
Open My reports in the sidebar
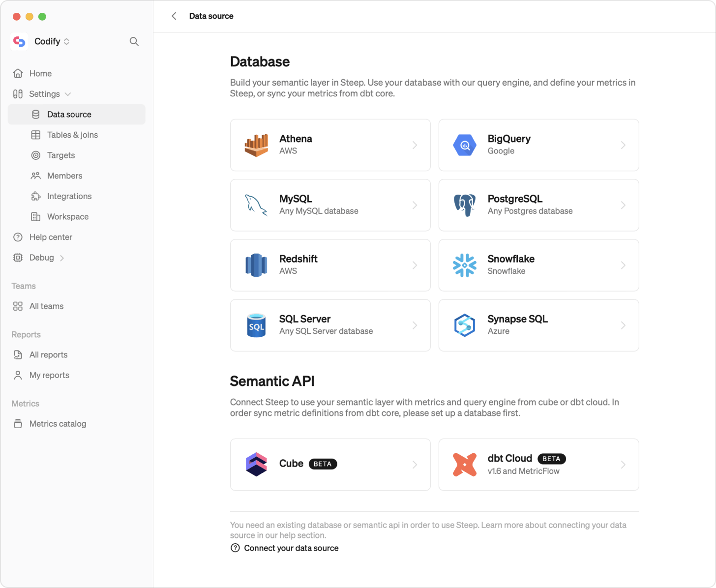click(77, 375)
